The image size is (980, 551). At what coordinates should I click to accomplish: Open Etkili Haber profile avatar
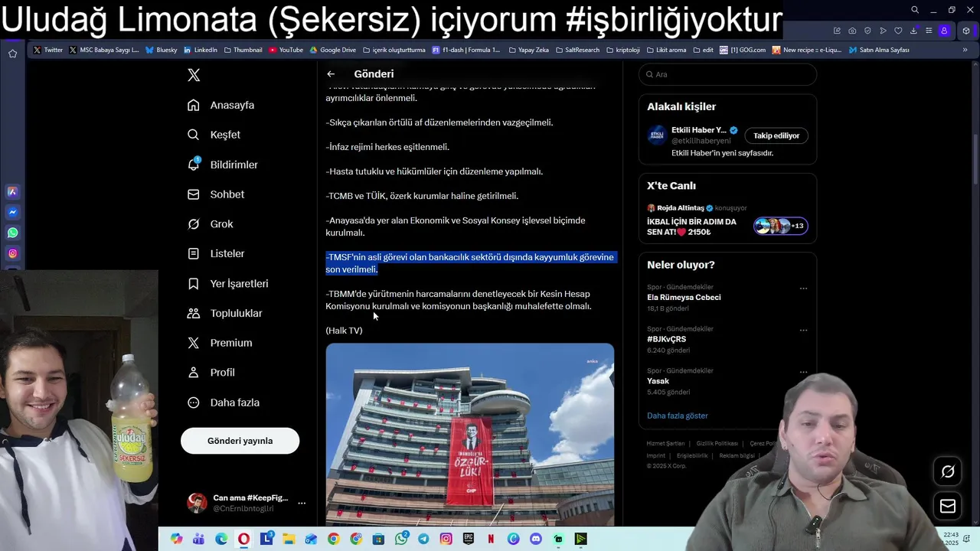(x=657, y=135)
